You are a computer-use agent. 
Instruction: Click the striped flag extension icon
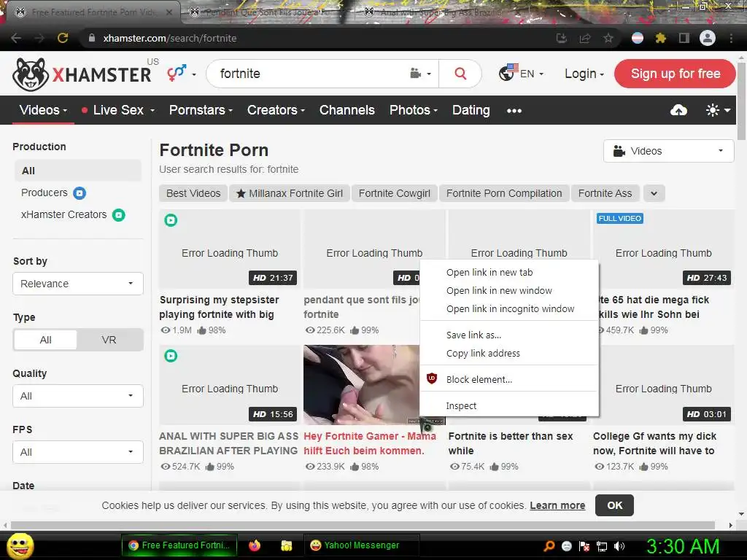click(638, 38)
